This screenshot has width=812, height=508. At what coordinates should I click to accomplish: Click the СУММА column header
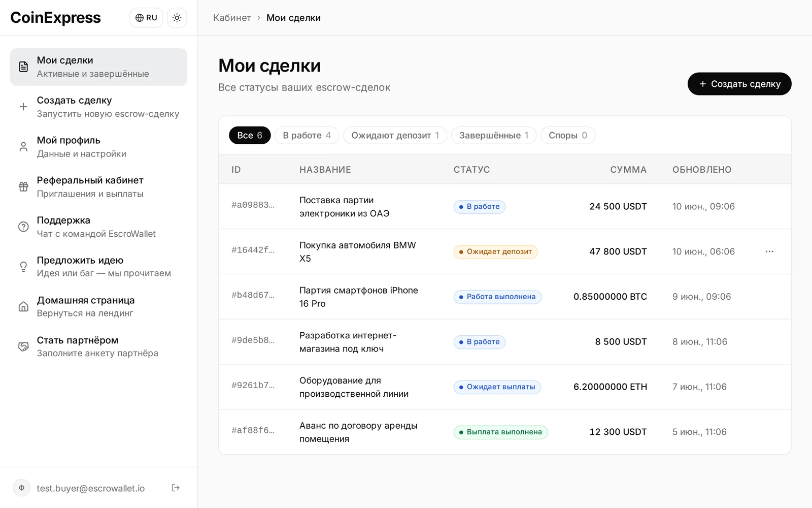(x=628, y=170)
